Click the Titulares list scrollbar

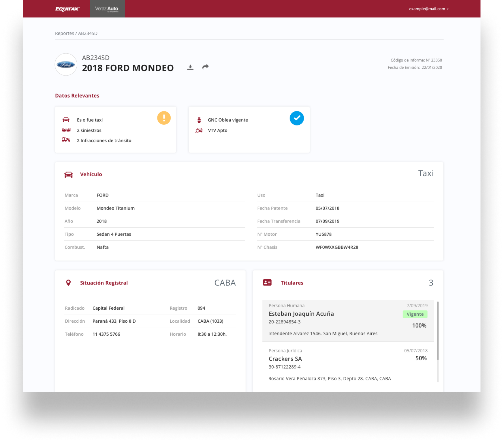[x=438, y=331]
